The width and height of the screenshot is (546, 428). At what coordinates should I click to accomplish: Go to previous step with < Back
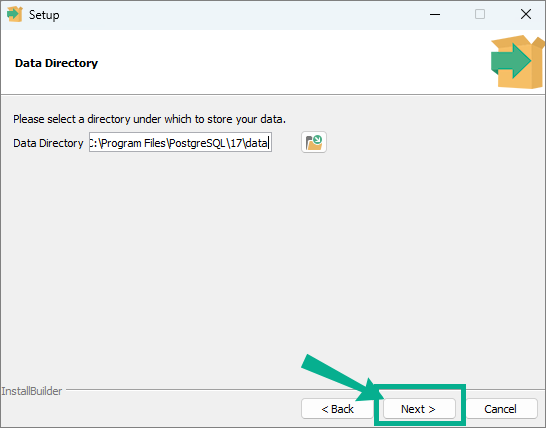[x=337, y=409]
